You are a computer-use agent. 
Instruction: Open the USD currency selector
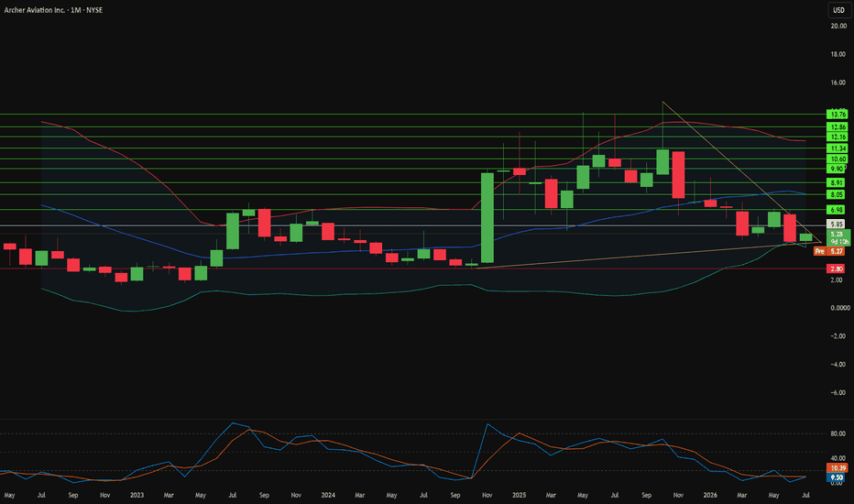point(838,10)
